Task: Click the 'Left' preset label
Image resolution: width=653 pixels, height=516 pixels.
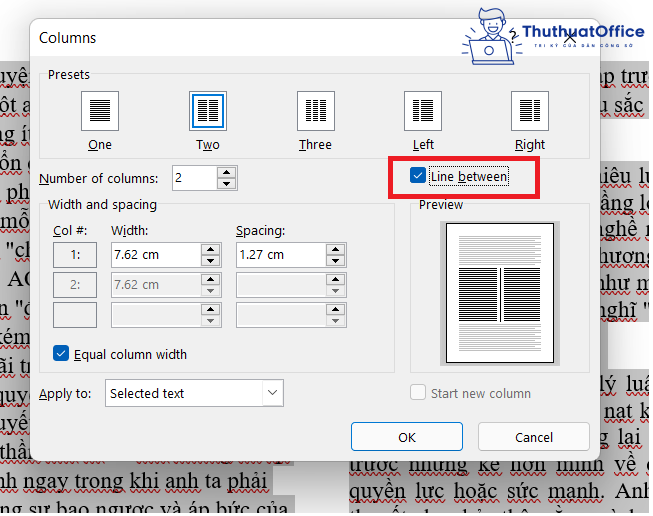Action: click(x=423, y=145)
